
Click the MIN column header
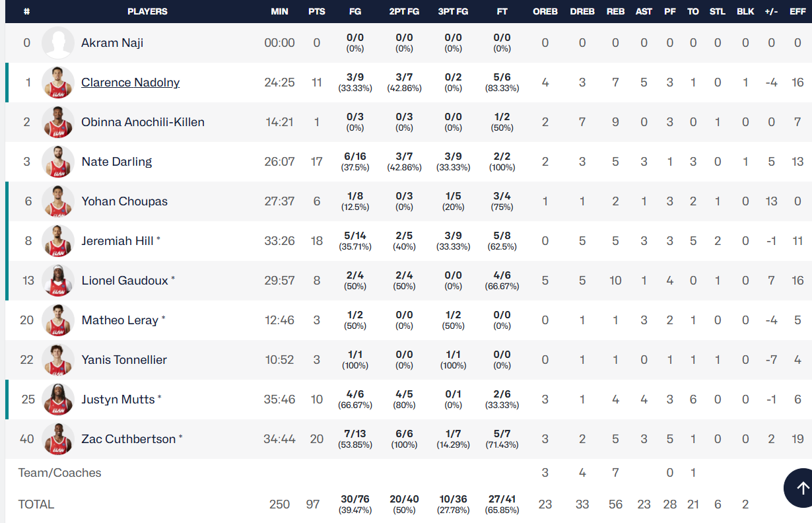[280, 11]
